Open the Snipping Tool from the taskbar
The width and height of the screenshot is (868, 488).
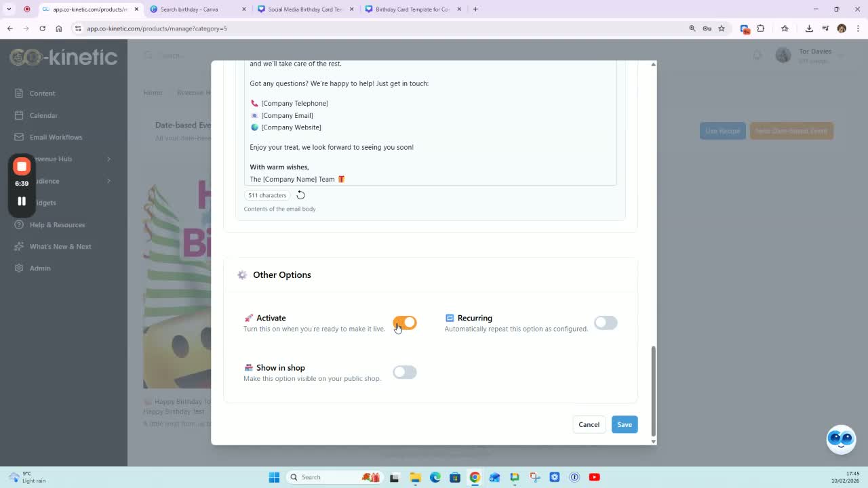(535, 477)
